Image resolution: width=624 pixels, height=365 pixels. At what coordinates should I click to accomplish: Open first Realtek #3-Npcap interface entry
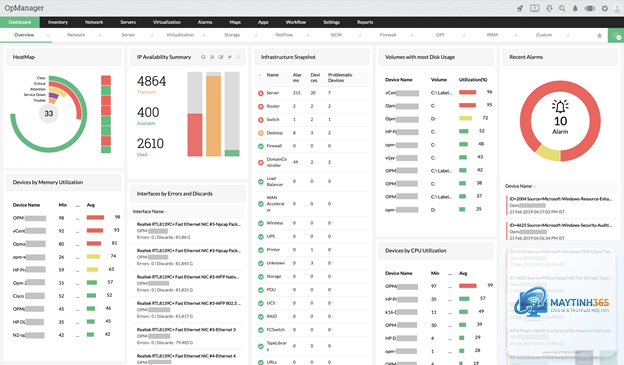point(188,230)
